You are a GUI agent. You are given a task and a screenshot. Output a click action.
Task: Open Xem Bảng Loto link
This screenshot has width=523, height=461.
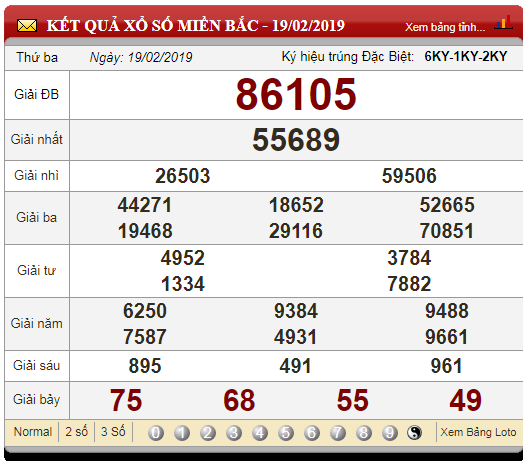(478, 432)
